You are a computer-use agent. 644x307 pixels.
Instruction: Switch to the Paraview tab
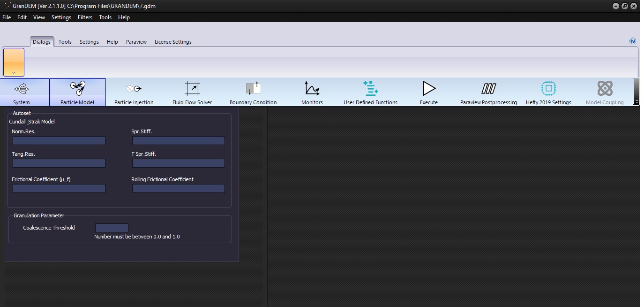tap(136, 42)
